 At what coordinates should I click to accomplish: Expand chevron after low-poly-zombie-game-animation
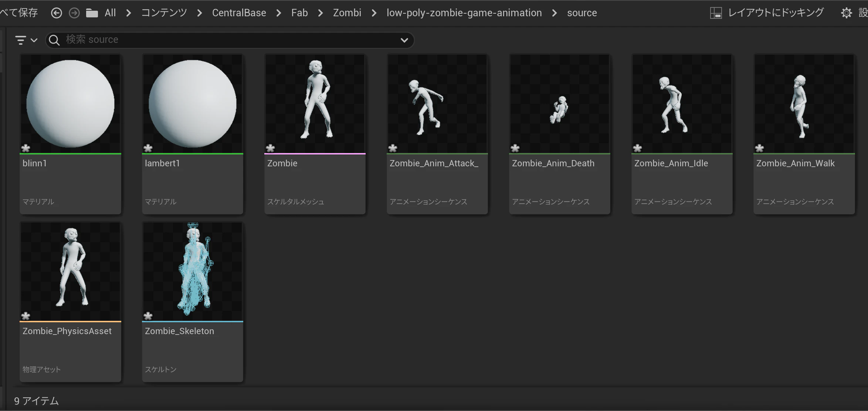555,13
